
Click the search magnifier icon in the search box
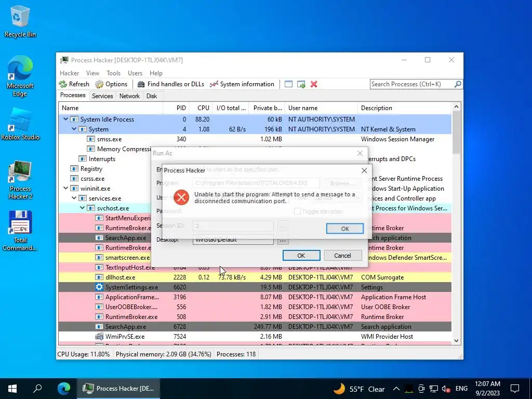[458, 84]
